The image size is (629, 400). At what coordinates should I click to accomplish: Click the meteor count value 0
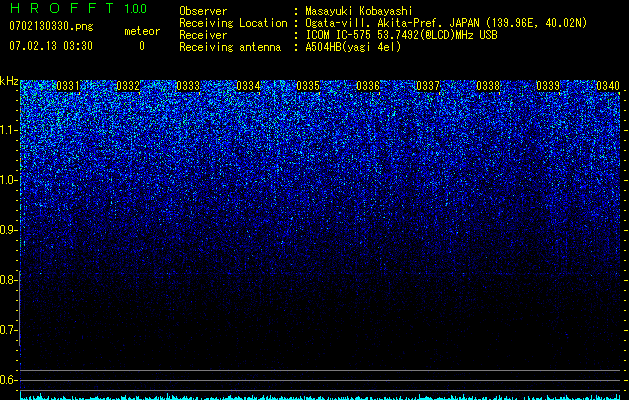(x=142, y=46)
